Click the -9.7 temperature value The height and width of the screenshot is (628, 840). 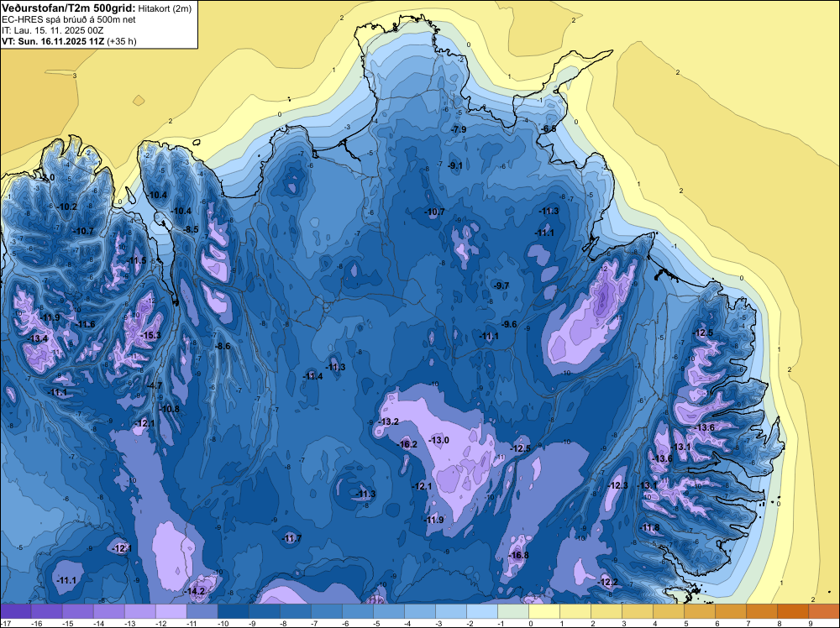(x=501, y=285)
